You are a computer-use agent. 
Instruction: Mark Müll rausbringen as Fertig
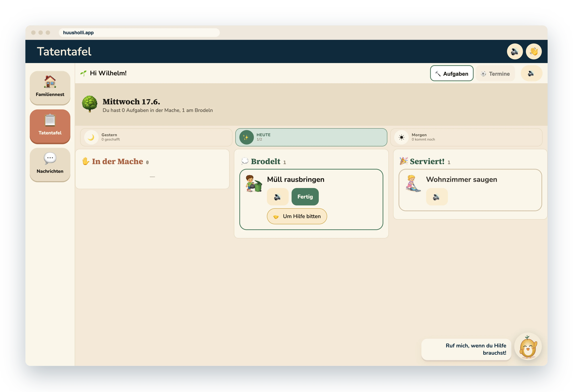coord(305,197)
